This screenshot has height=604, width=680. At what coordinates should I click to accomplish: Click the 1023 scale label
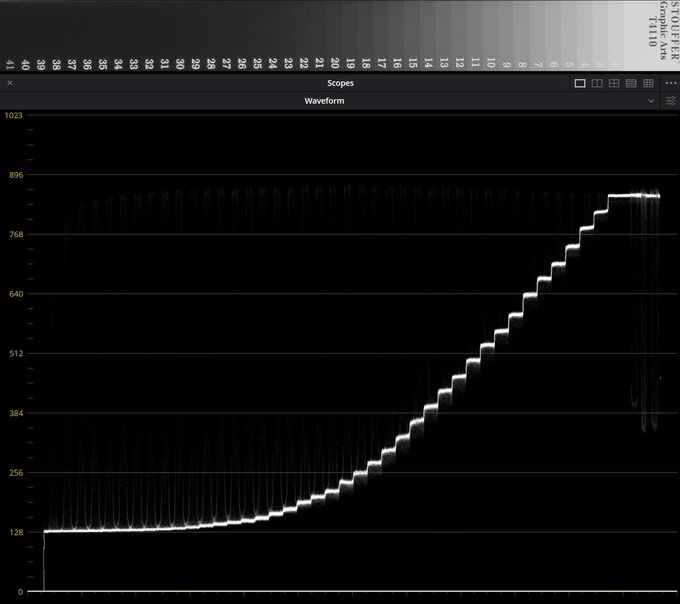tap(13, 115)
